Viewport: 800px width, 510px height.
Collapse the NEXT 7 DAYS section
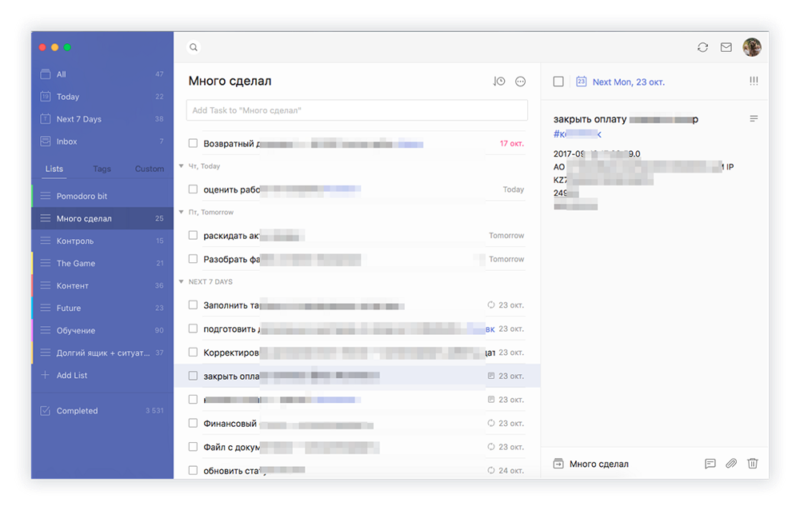click(181, 282)
